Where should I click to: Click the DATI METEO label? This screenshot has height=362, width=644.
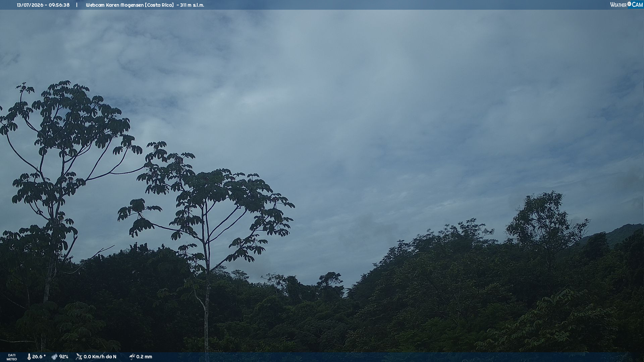tap(12, 357)
